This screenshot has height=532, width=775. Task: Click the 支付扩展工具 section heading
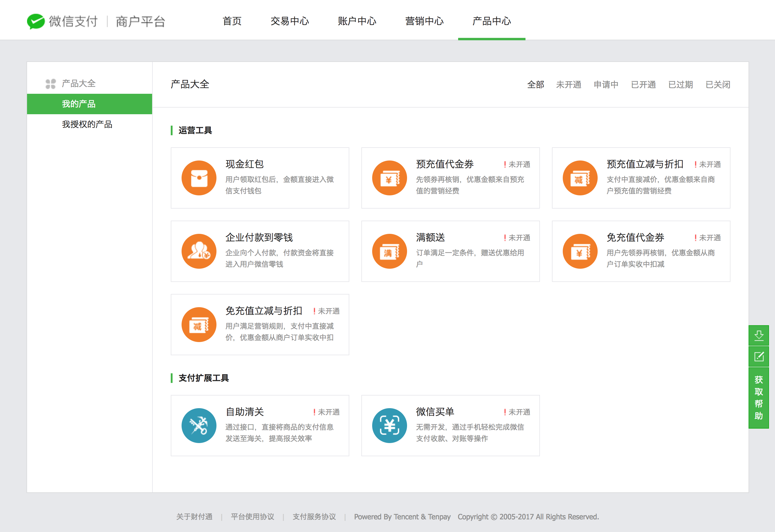[204, 378]
